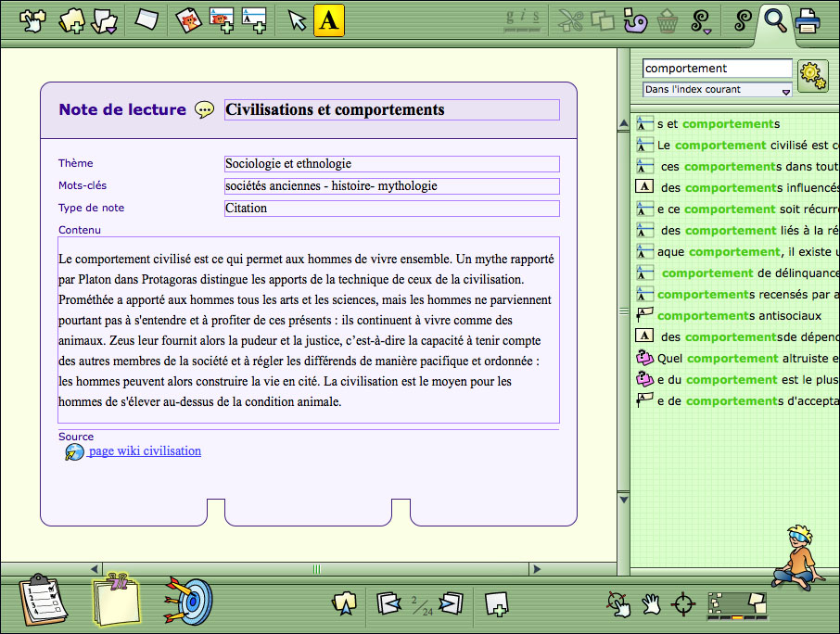
Task: Click the hand-on-red-target icon in the bottom bar
Action: point(618,604)
